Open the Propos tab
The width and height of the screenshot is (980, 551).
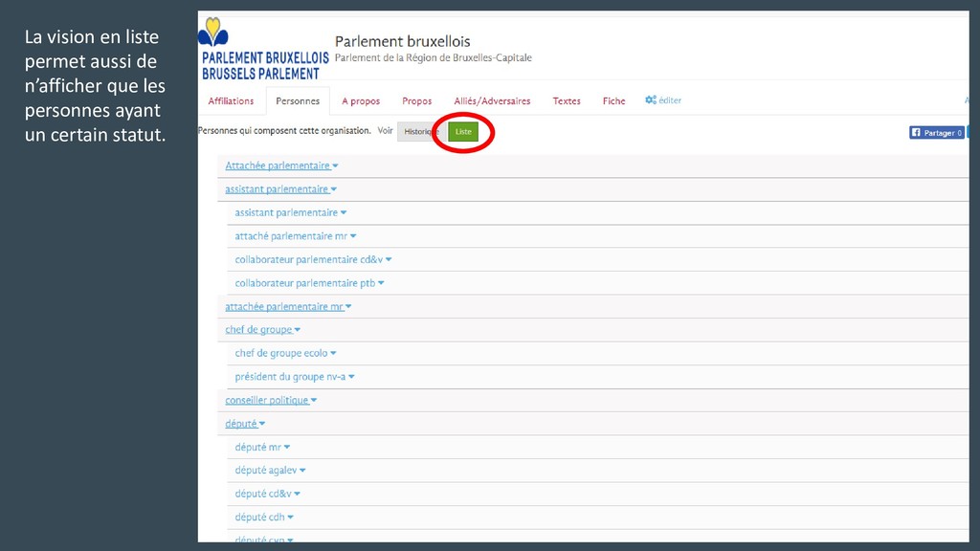click(x=417, y=100)
